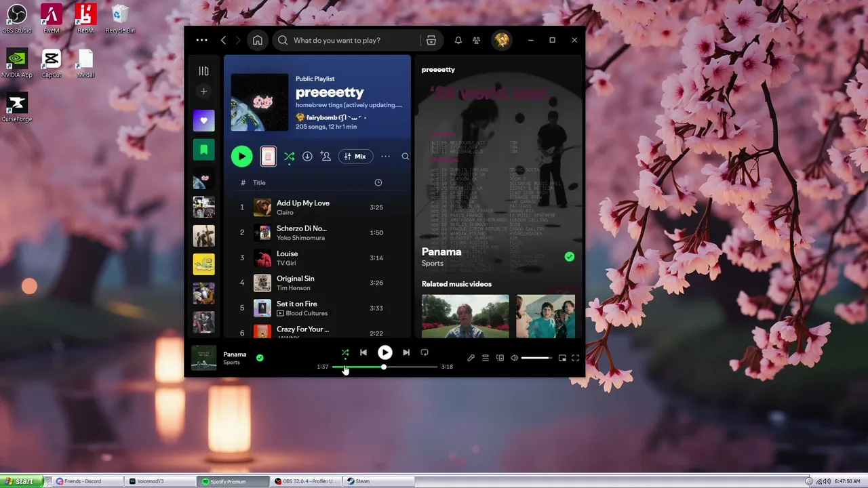The width and height of the screenshot is (868, 488).
Task: Open the Spotify Home page
Action: tap(258, 40)
